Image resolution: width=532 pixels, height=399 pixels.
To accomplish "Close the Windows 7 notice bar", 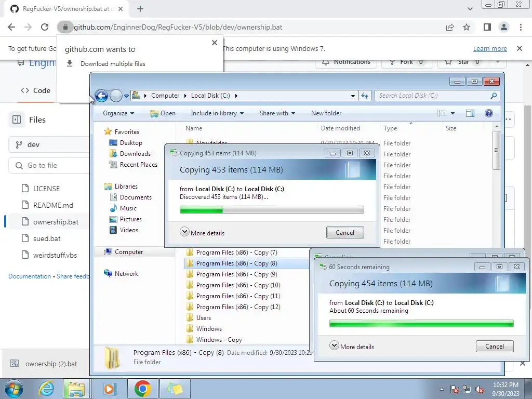I will tap(519, 48).
